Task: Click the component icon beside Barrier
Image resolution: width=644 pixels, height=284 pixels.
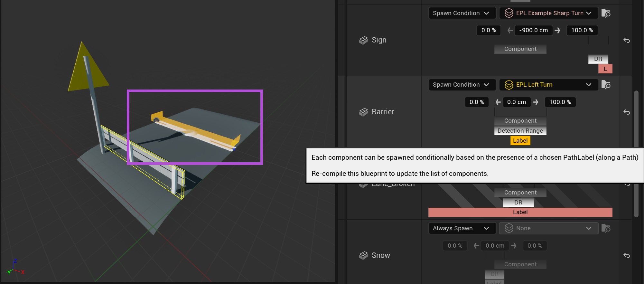Action: point(363,112)
